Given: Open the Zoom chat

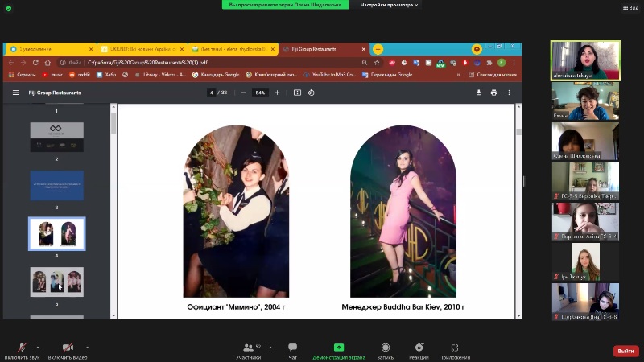Looking at the screenshot, I should pyautogui.click(x=292, y=352).
